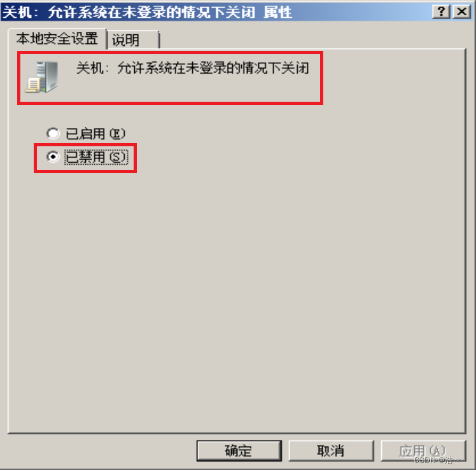Click the server policy icon
Screen dimensions: 476x470
[42, 77]
